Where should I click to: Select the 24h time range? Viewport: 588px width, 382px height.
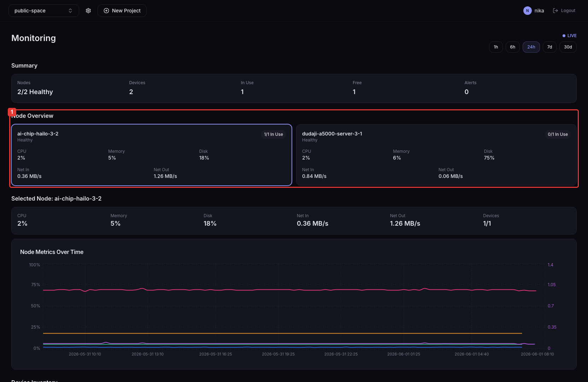[x=531, y=47]
